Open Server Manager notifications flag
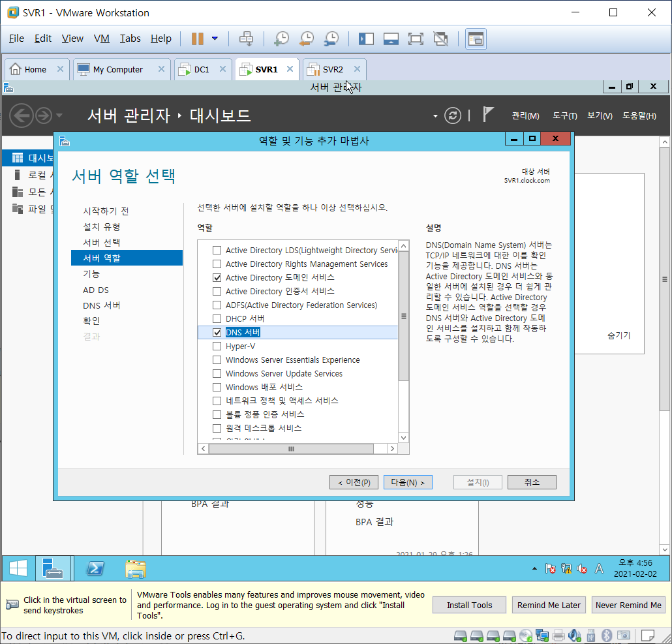 coord(488,115)
